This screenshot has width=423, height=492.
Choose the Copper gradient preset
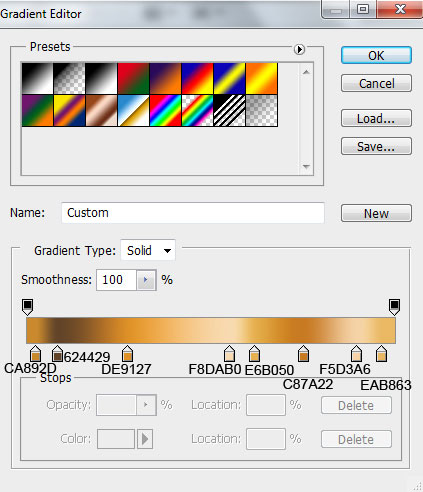pyautogui.click(x=101, y=110)
